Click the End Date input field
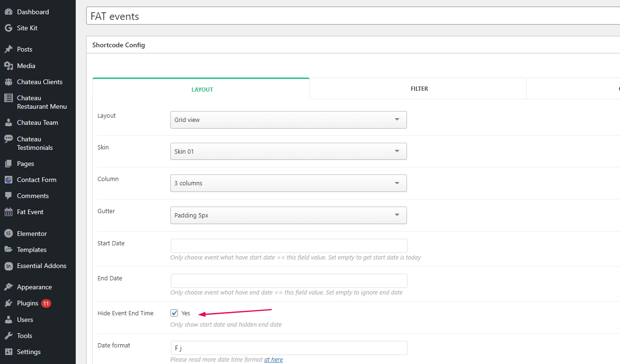Image resolution: width=620 pixels, height=364 pixels. (289, 281)
